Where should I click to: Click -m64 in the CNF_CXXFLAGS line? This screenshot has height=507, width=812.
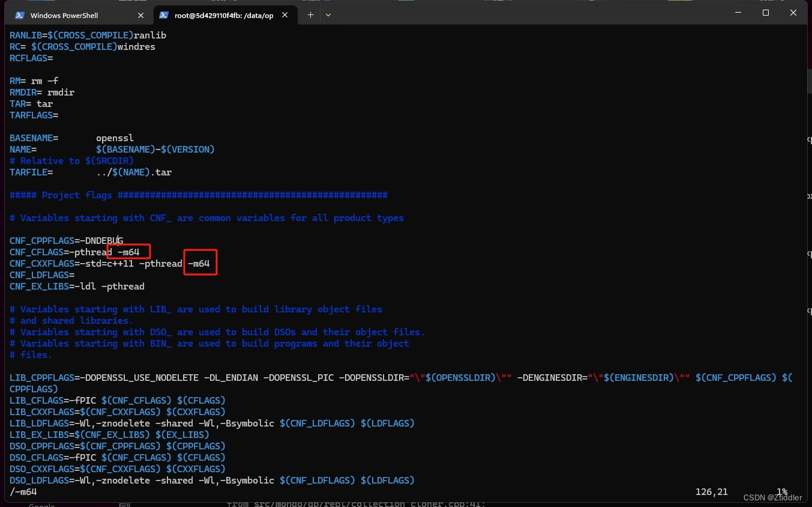pyautogui.click(x=199, y=264)
